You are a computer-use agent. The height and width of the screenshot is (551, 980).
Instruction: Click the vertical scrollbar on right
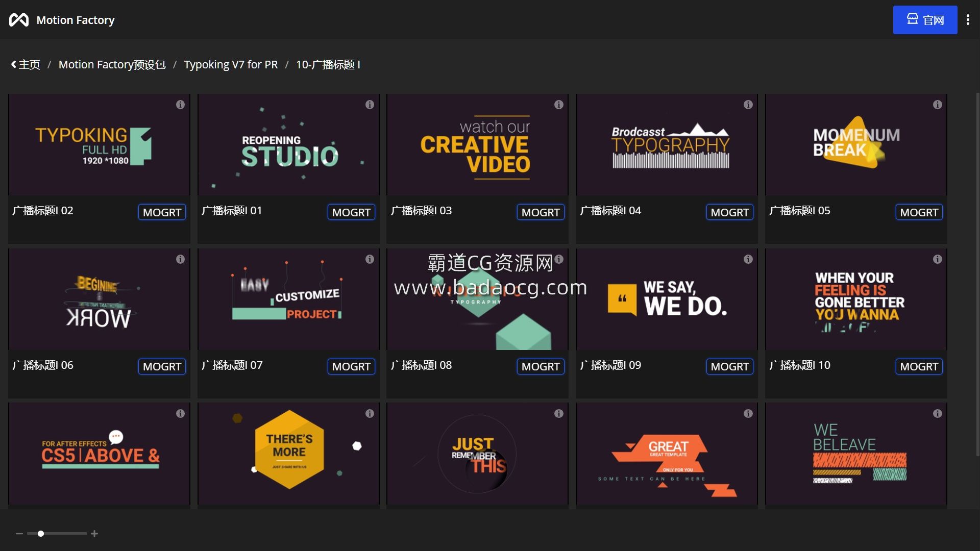pos(977,274)
